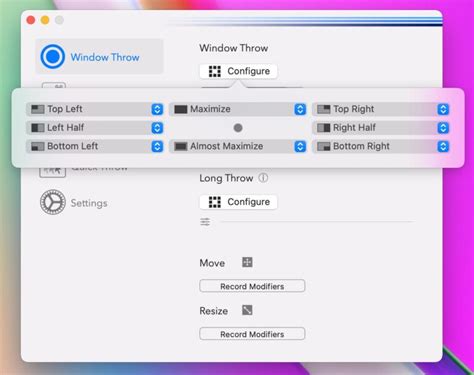The height and width of the screenshot is (375, 474).
Task: Open the Top Right dropdown
Action: pos(381,109)
